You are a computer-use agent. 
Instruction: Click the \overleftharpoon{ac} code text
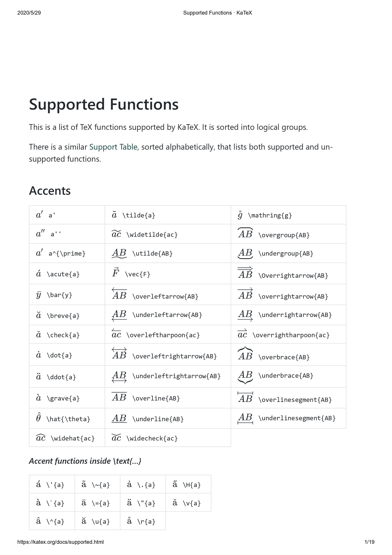click(163, 335)
